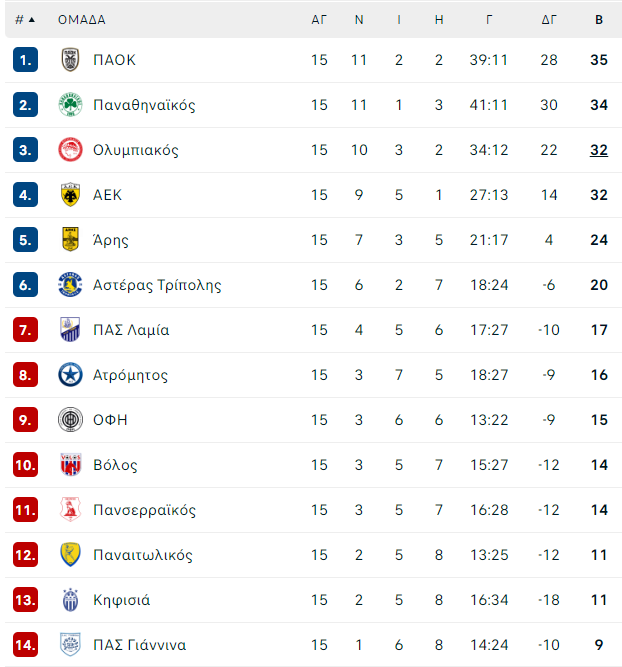Click the Ατρόμητος blue star logo
The width and height of the screenshot is (622, 667).
click(70, 375)
